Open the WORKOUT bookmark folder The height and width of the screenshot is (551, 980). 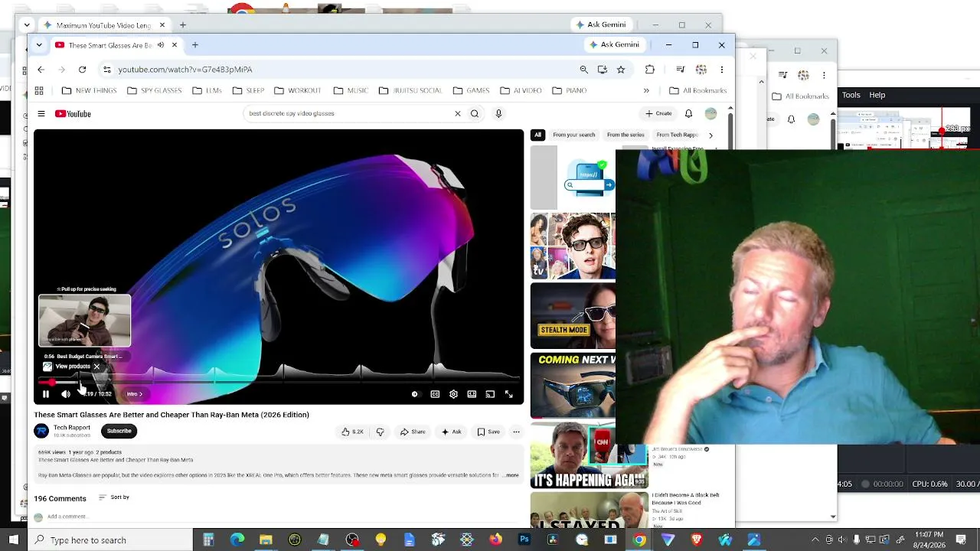coord(298,90)
